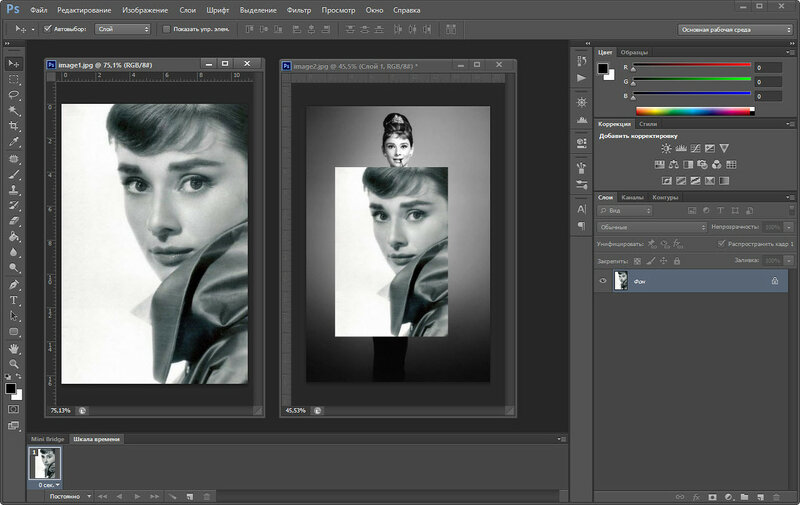800x505 pixels.
Task: Select the Clone Stamp tool
Action: (13, 190)
